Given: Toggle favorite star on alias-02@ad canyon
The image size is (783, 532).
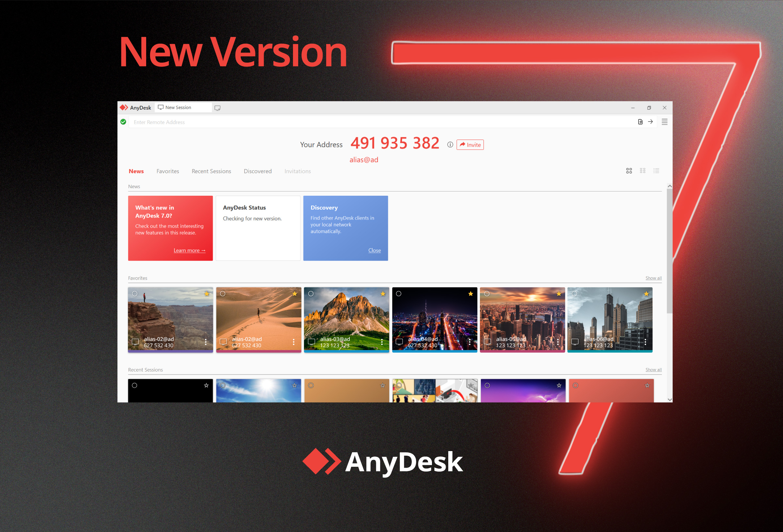Looking at the screenshot, I should click(207, 292).
